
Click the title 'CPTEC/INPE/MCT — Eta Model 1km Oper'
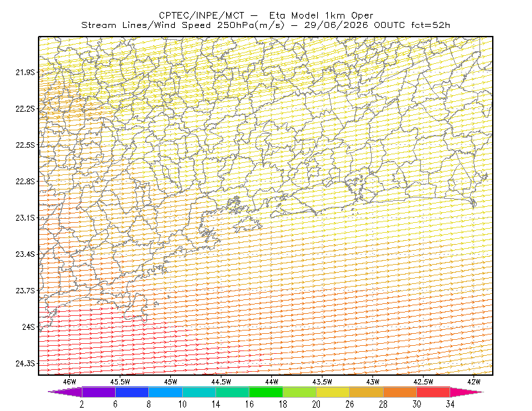(266, 15)
